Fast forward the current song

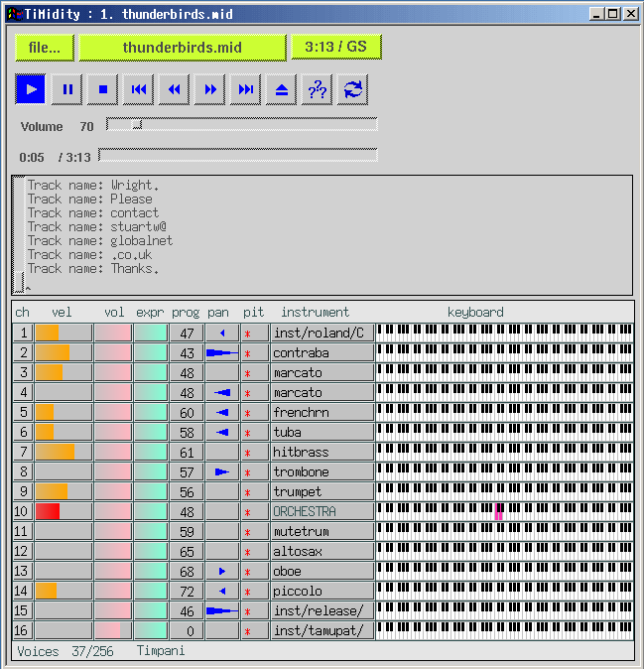[x=209, y=89]
